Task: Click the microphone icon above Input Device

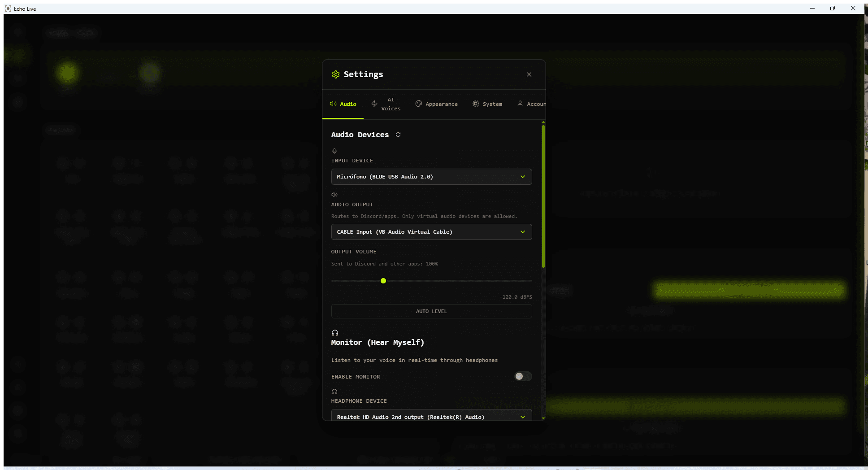Action: point(334,151)
